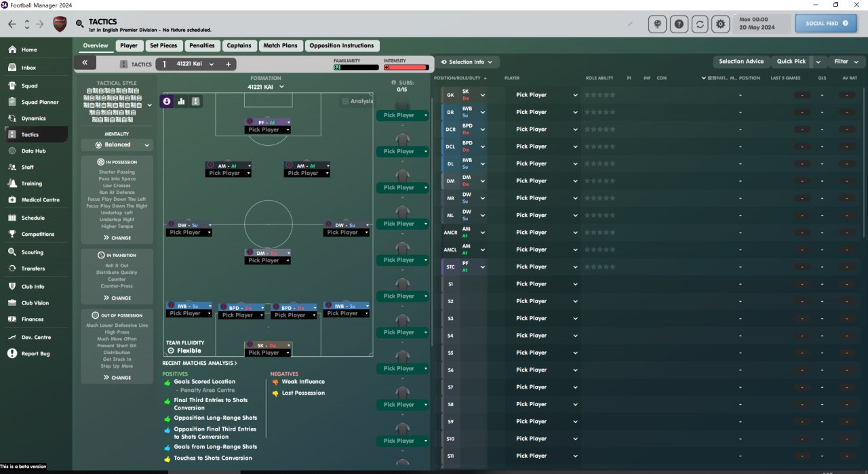Open the world globe menu icon
Image resolution: width=868 pixels, height=474 pixels.
657,24
